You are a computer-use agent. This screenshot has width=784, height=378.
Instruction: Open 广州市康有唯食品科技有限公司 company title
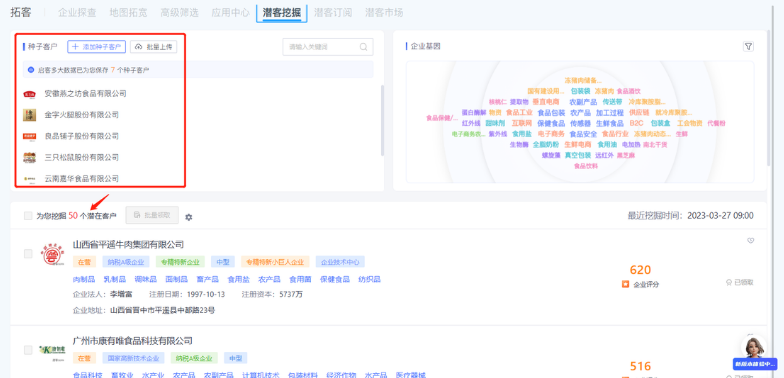coord(132,340)
